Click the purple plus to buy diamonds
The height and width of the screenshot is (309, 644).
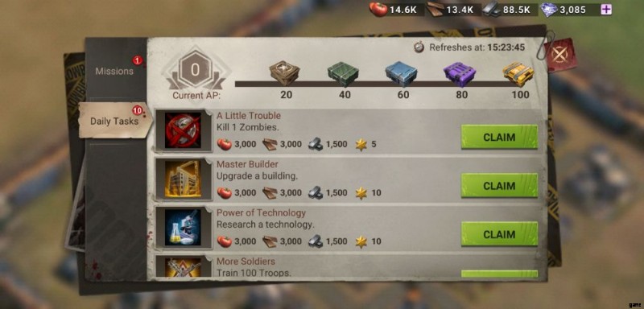(x=606, y=10)
